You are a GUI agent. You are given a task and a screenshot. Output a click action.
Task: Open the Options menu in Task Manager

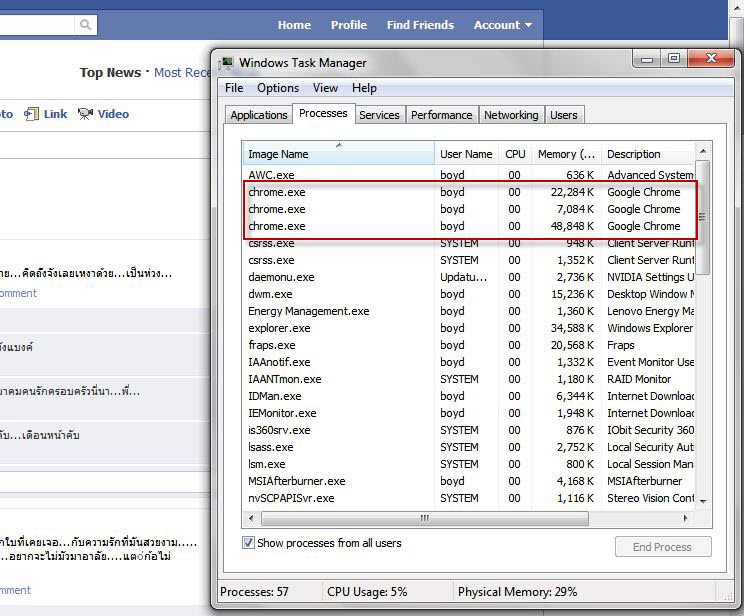(278, 88)
